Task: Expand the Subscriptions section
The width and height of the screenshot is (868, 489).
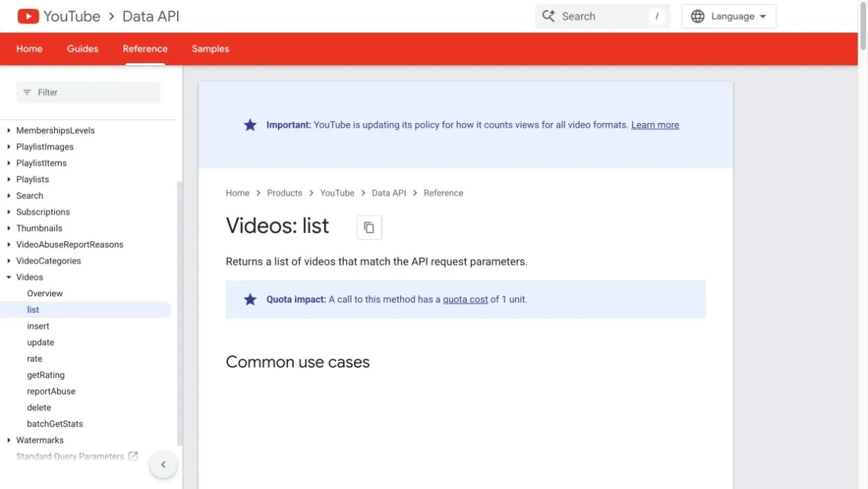Action: pos(9,212)
